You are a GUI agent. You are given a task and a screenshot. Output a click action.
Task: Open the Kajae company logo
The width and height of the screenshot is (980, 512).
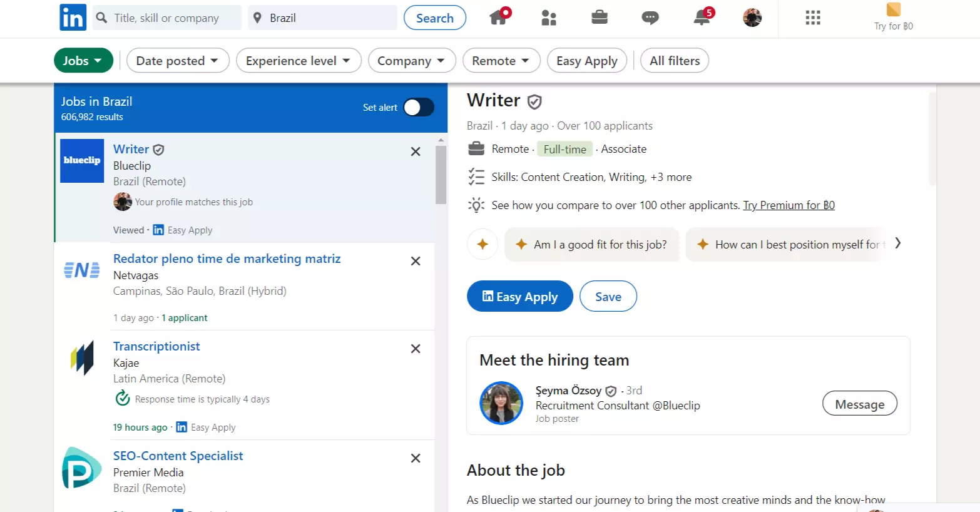(x=82, y=358)
